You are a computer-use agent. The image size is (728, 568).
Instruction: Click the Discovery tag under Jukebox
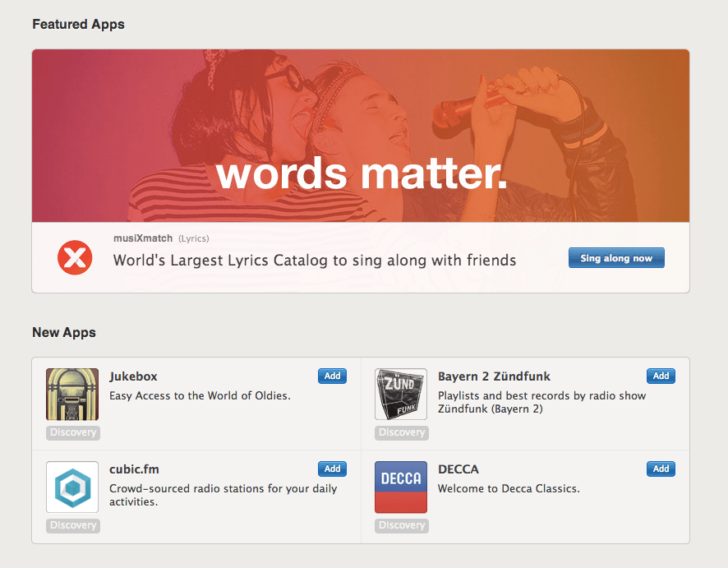click(73, 432)
